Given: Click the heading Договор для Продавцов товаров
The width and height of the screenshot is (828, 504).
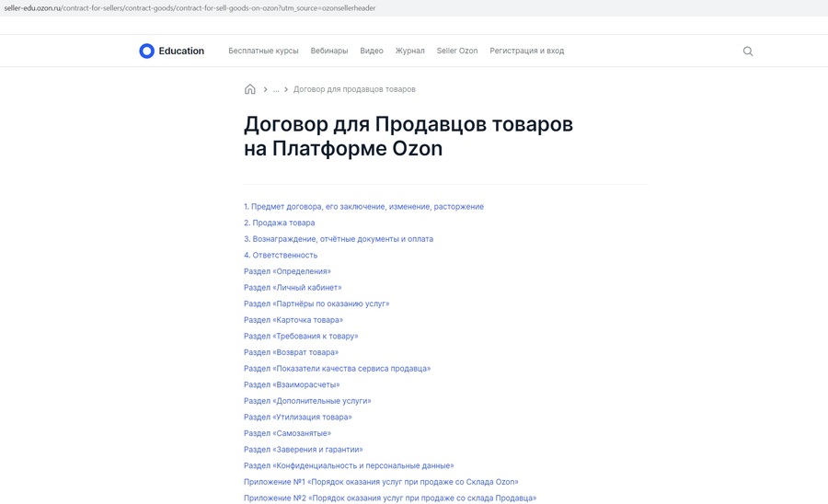Looking at the screenshot, I should click(x=408, y=136).
